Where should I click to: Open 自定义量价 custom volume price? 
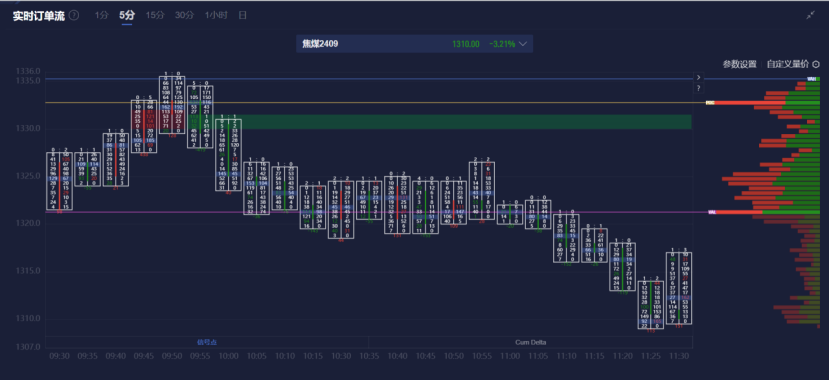pyautogui.click(x=788, y=64)
